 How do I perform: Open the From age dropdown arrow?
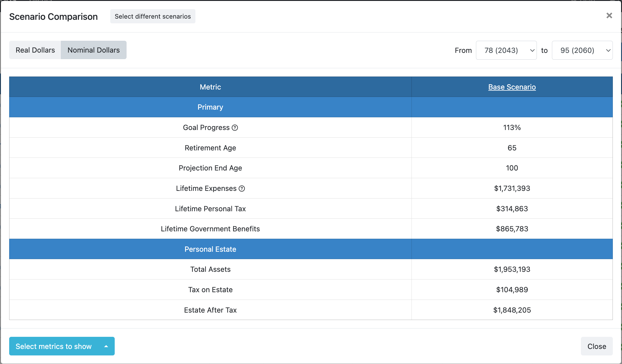click(x=532, y=50)
